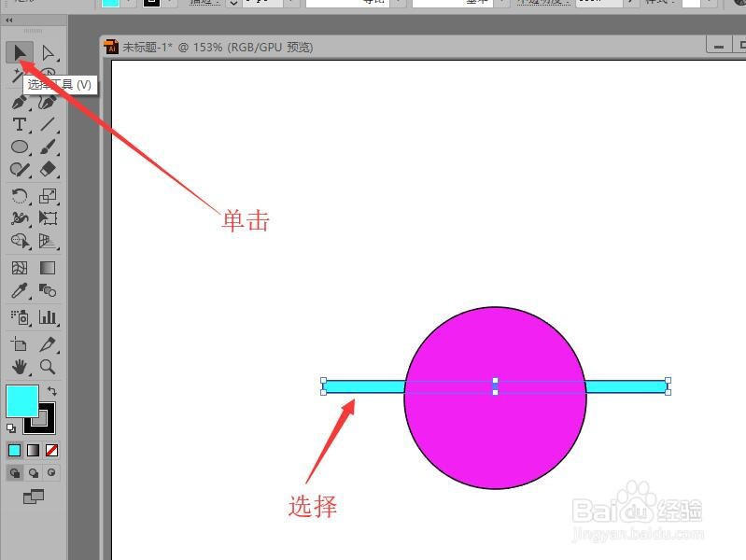Select the Ellipse tool

tap(20, 147)
